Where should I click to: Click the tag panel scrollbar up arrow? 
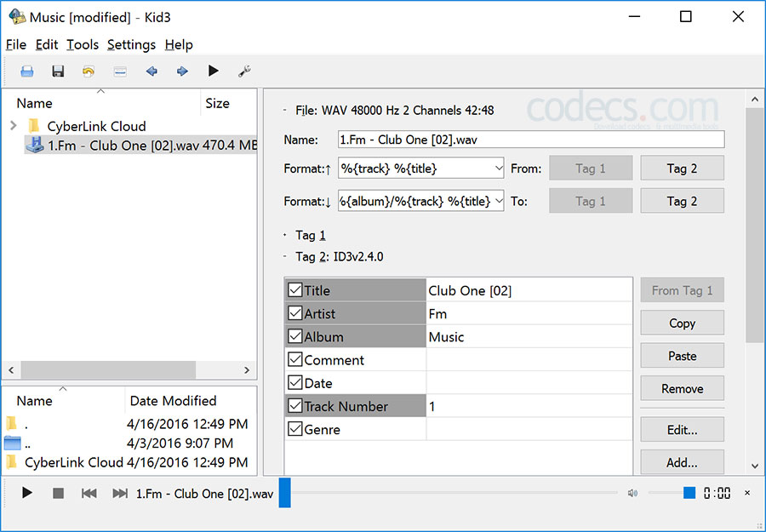(x=755, y=100)
